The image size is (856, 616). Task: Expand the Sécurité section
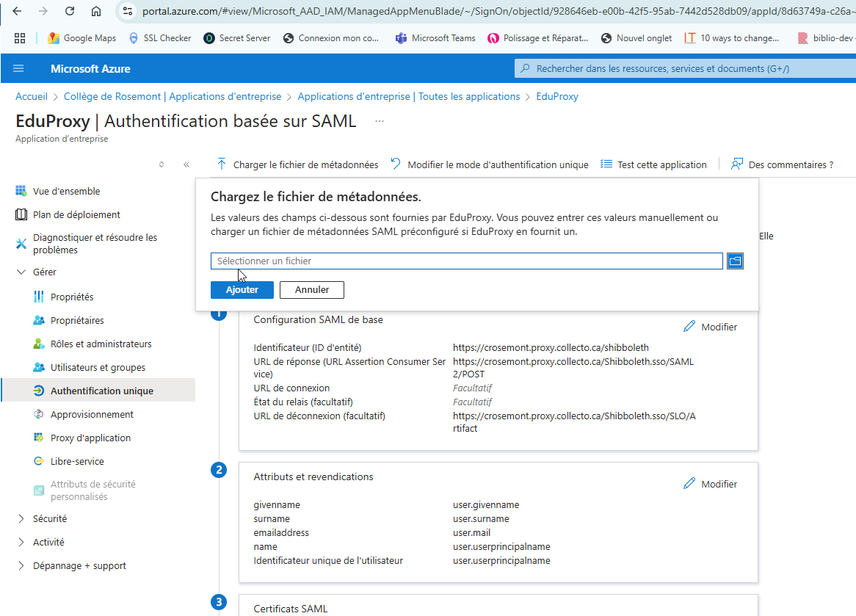point(21,518)
